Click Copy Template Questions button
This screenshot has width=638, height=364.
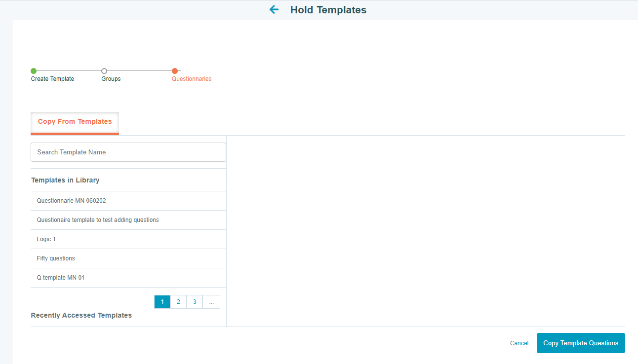(x=581, y=343)
